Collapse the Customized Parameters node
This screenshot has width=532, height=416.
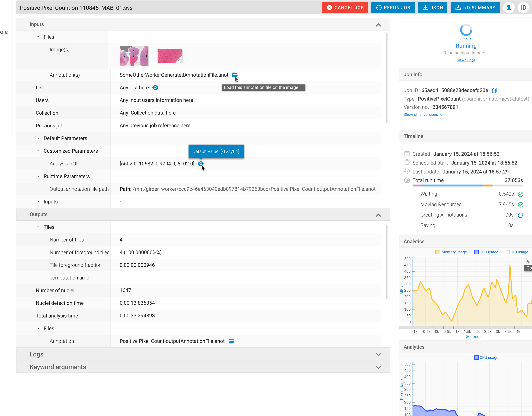pos(38,151)
